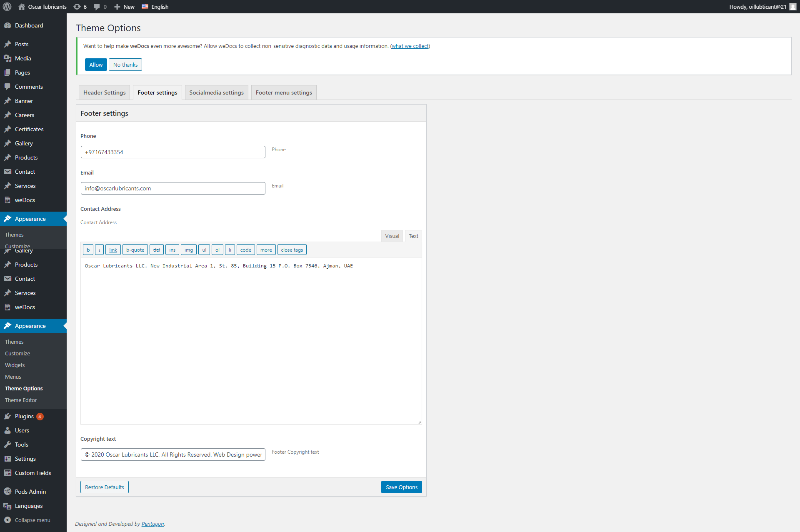
Task: Click the Certificates pin icon
Action: pos(7,129)
